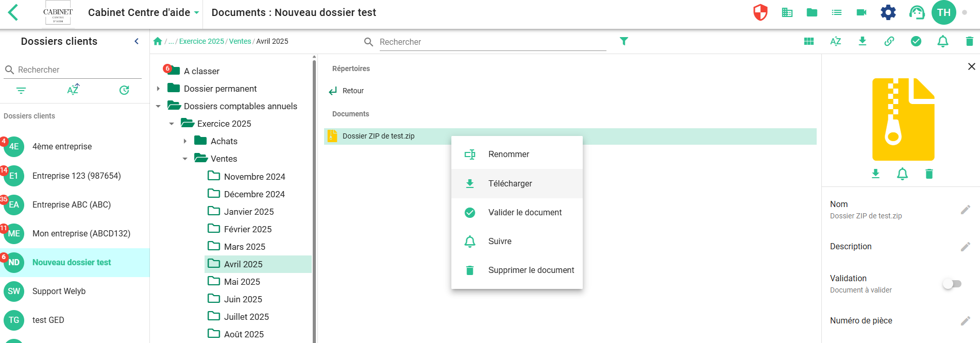Click the ZIP file preview thumbnail
Viewport: 980px width, 343px height.
(x=903, y=119)
